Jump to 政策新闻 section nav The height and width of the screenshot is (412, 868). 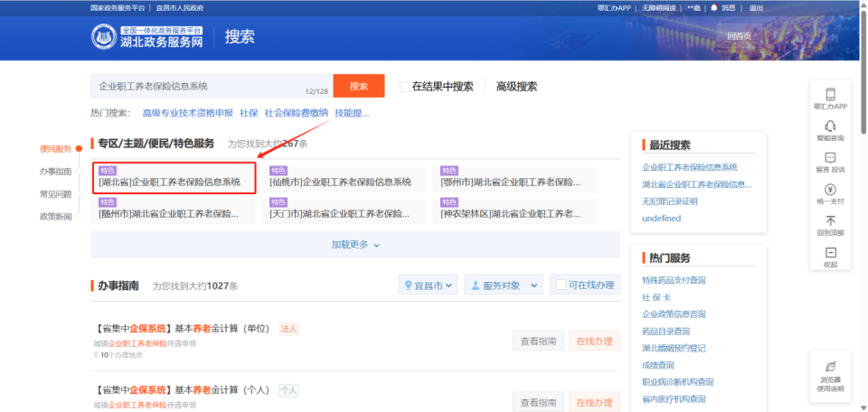(x=55, y=216)
